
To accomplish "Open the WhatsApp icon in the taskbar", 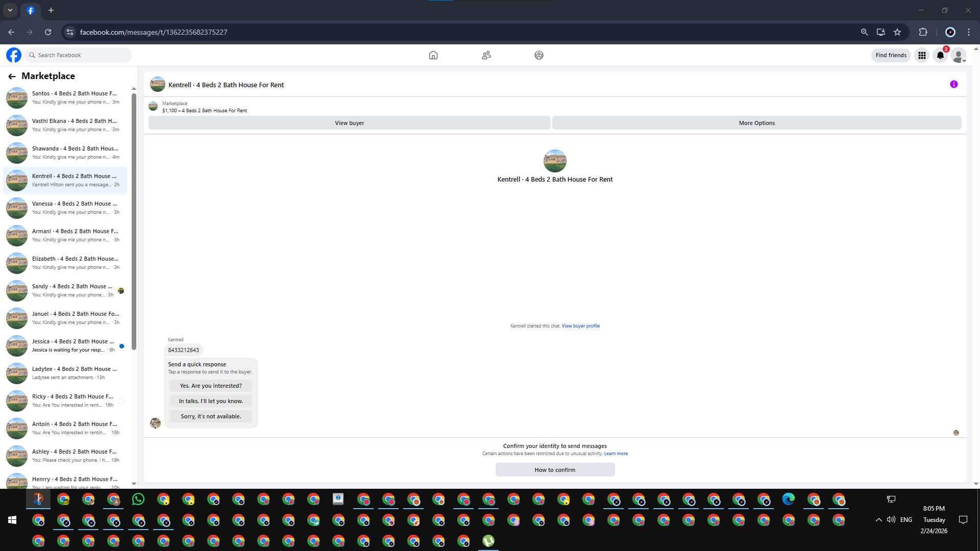I will coord(138,499).
